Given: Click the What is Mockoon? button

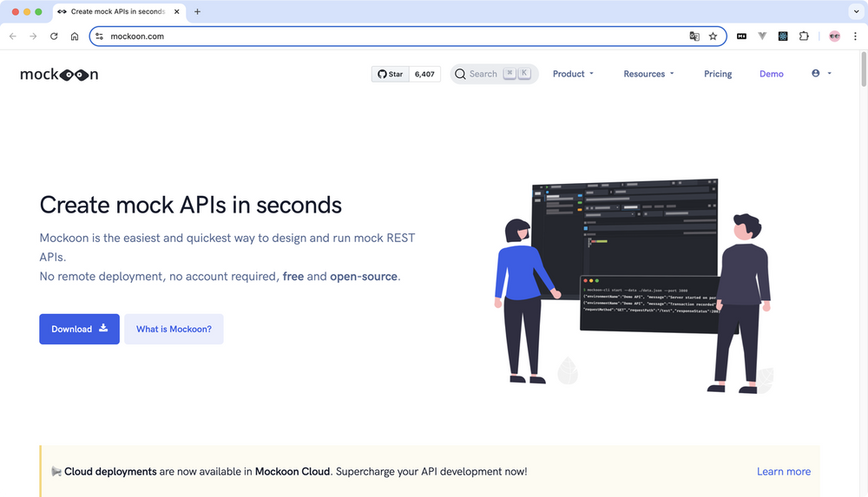Looking at the screenshot, I should pos(174,330).
